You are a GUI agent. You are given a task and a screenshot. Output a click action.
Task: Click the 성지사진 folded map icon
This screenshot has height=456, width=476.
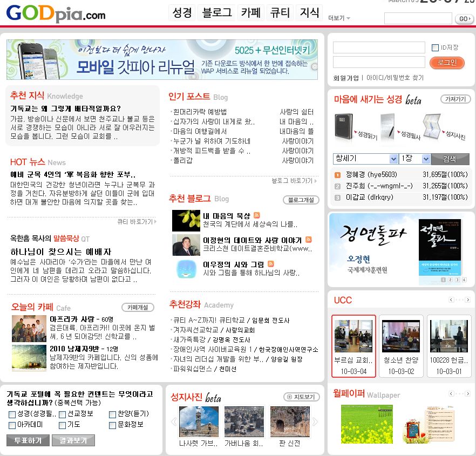point(432,125)
